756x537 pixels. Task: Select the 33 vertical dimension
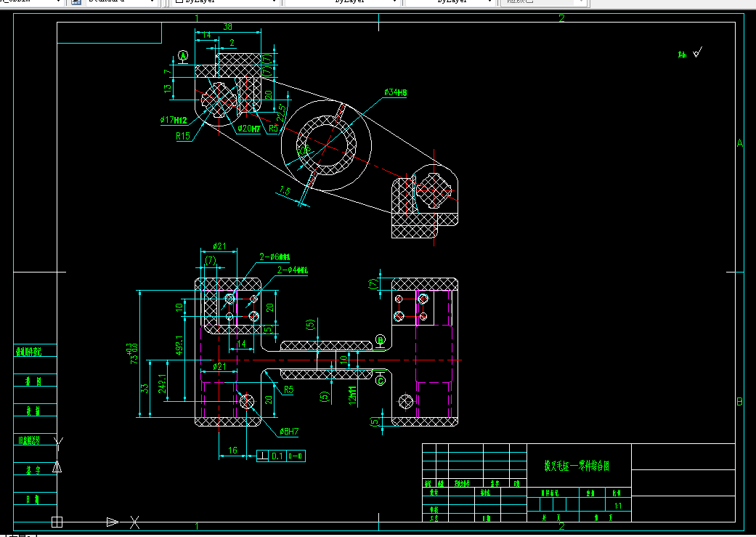point(145,388)
